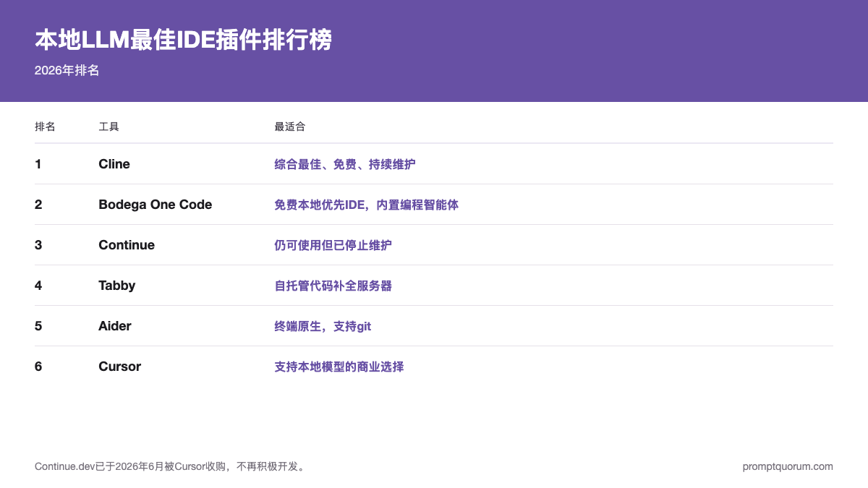Click the 最适合 column header
This screenshot has width=868, height=488.
coord(290,127)
